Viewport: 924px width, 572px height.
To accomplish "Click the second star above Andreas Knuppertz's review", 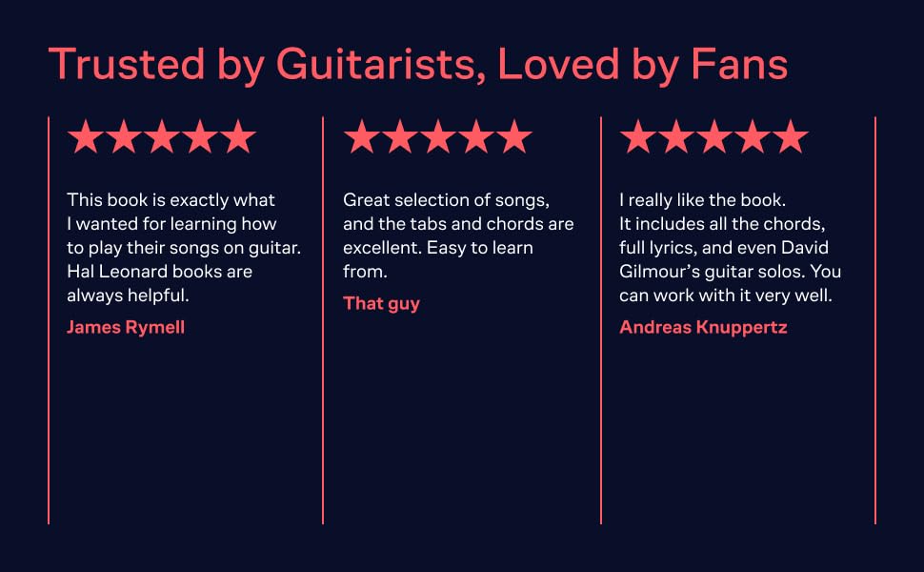I will 676,137.
